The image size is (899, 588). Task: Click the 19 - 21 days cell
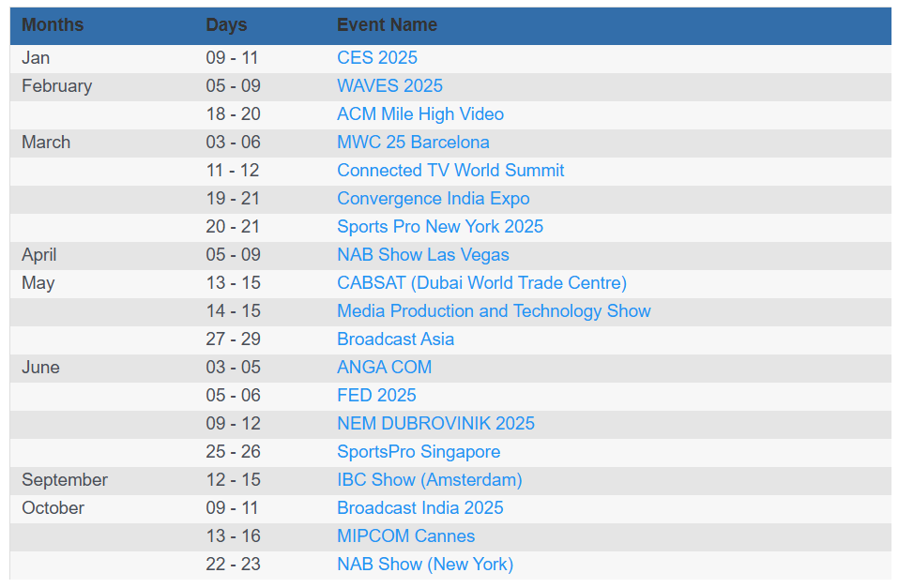[x=234, y=198]
